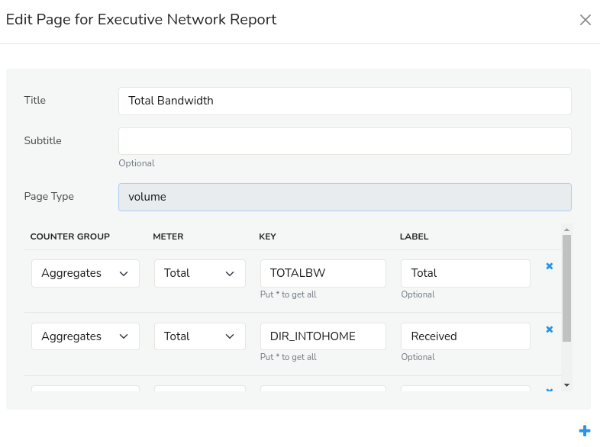The height and width of the screenshot is (447, 600).
Task: Add a new counter row with plus icon
Action: (584, 431)
